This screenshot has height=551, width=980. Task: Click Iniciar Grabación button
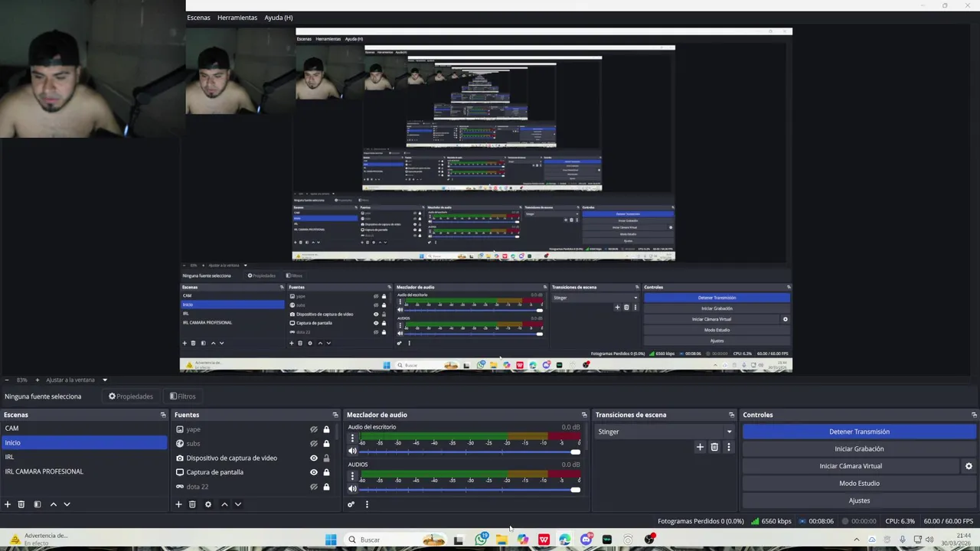click(859, 449)
